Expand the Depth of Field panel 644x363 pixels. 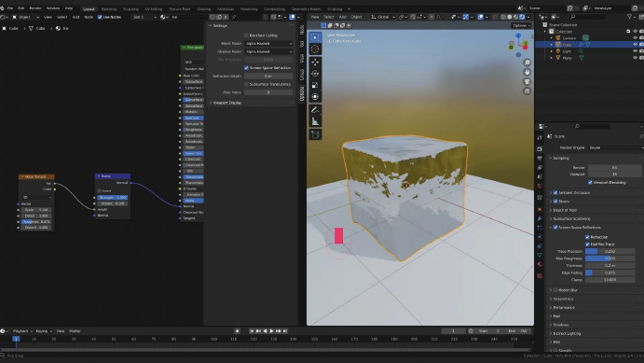click(565, 210)
